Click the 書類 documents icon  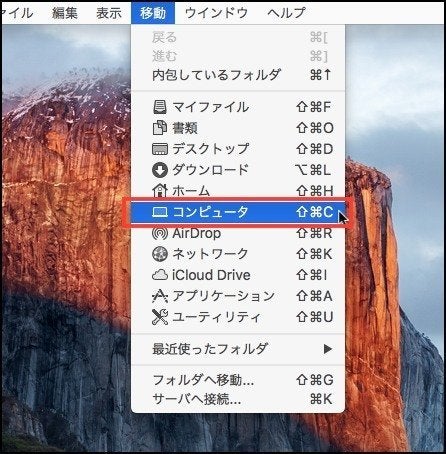[160, 128]
